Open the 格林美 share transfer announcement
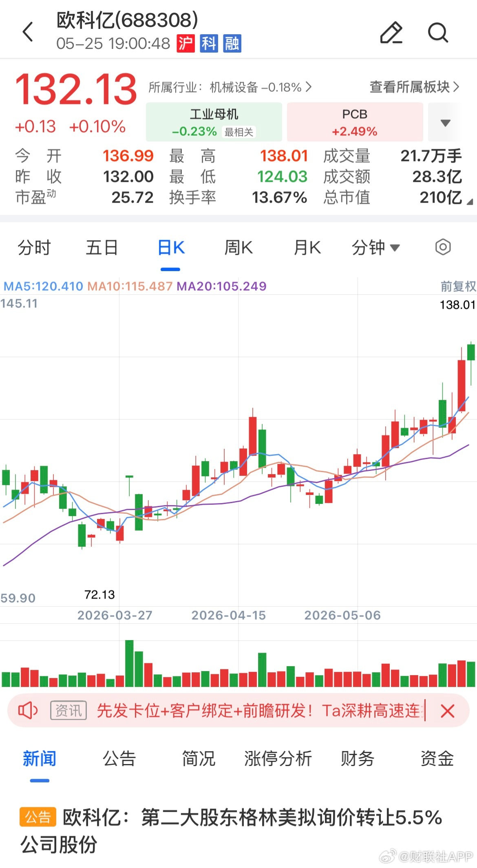Screen dimensions: 477x868 231,831
